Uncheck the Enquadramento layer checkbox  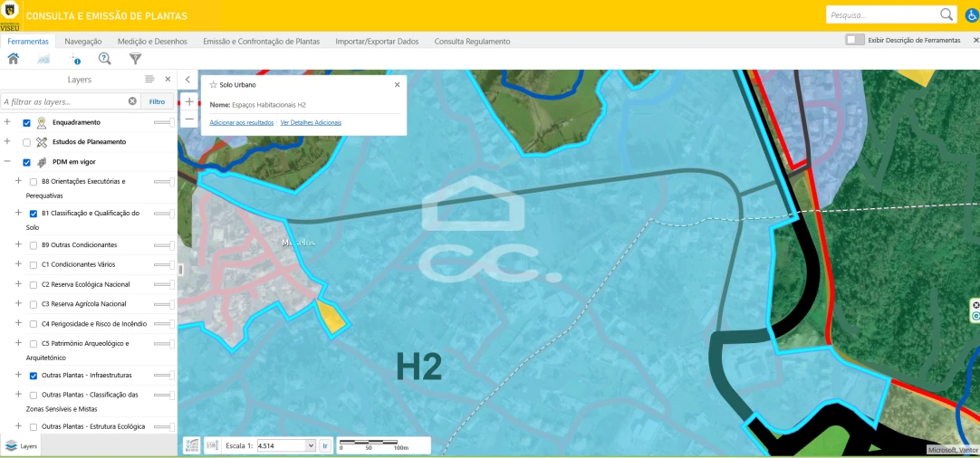(27, 122)
